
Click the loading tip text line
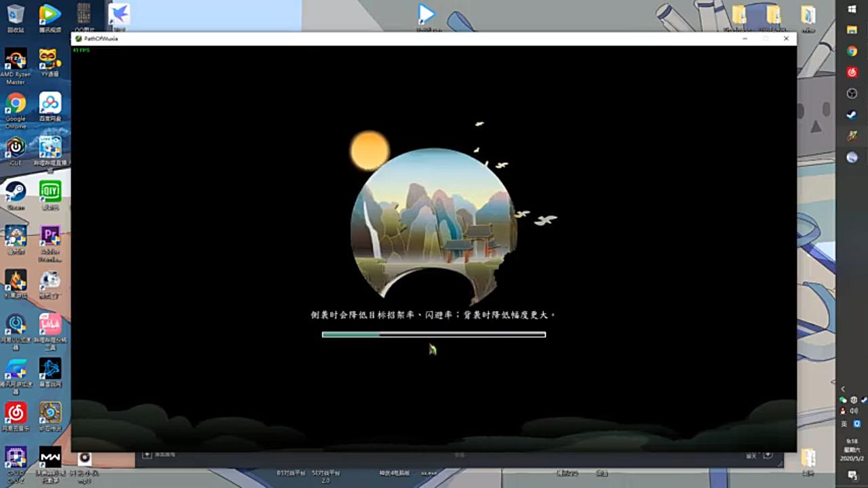434,315
